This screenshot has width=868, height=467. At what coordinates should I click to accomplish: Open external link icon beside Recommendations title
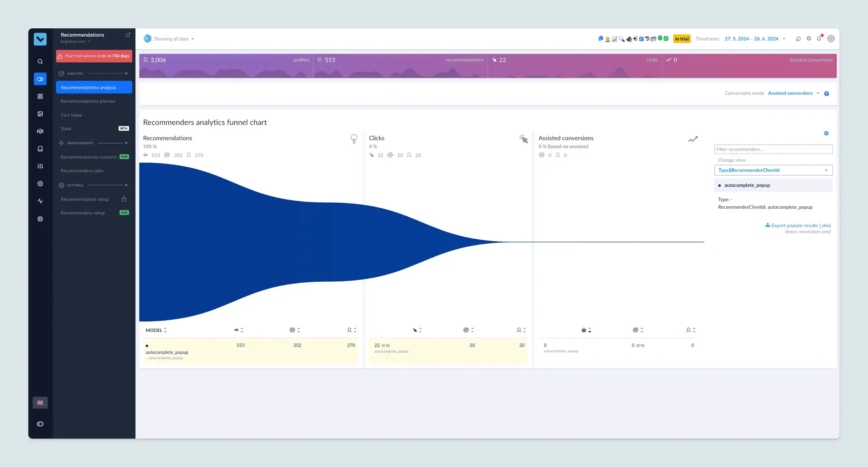128,35
